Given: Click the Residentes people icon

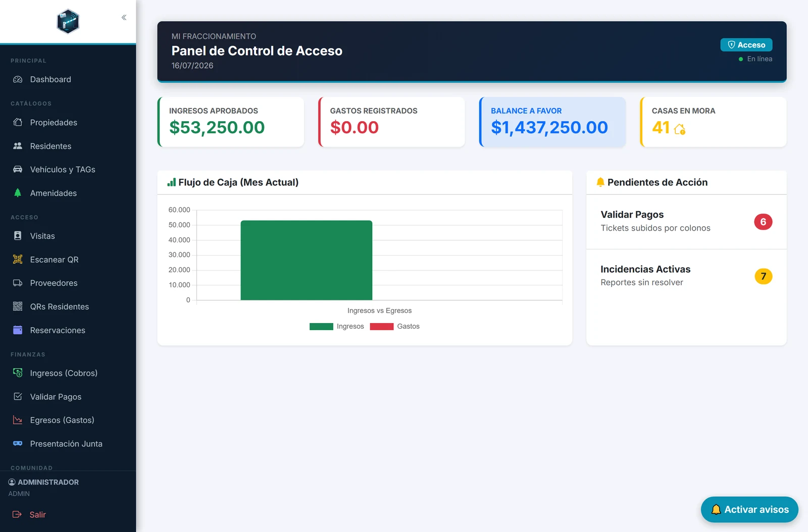Looking at the screenshot, I should click(18, 146).
